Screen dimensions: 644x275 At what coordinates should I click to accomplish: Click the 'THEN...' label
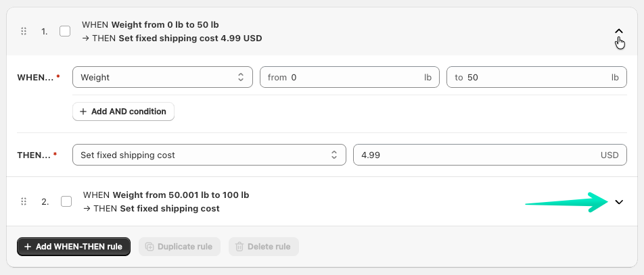click(x=34, y=155)
